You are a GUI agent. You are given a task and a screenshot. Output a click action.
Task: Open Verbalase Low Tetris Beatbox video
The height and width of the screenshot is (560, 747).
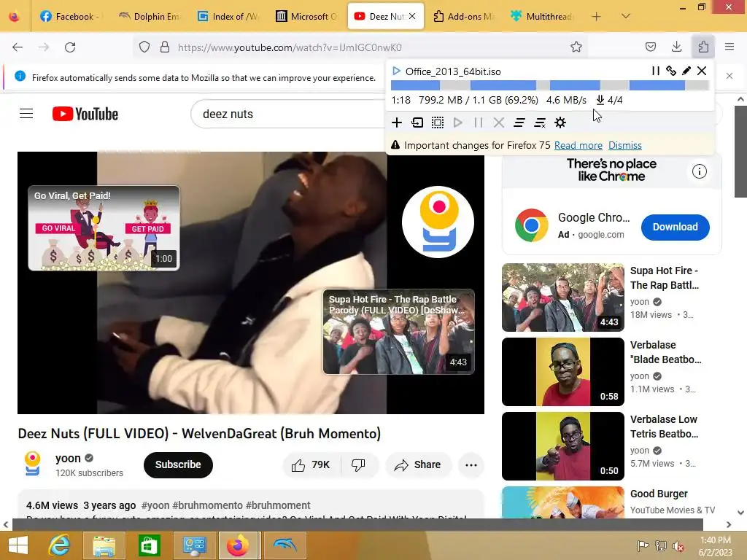[x=562, y=446]
